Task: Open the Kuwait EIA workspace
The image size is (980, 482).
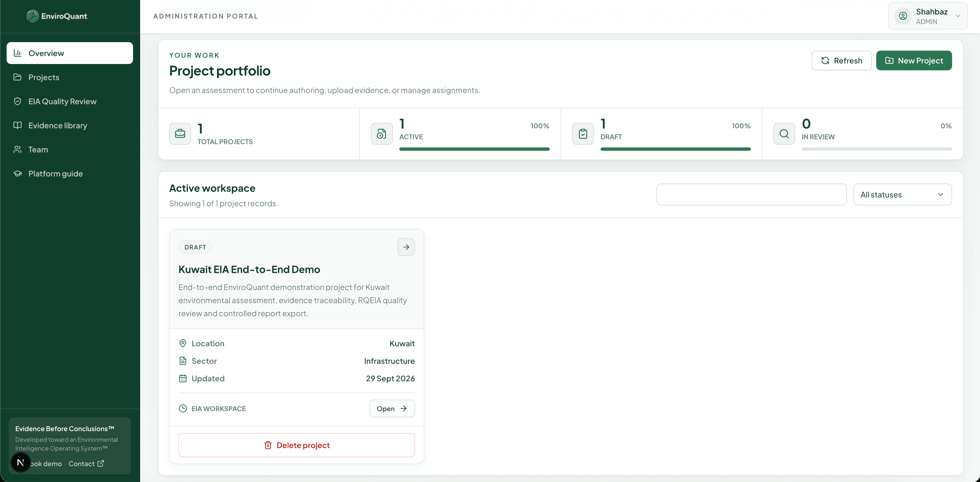Action: coord(392,409)
